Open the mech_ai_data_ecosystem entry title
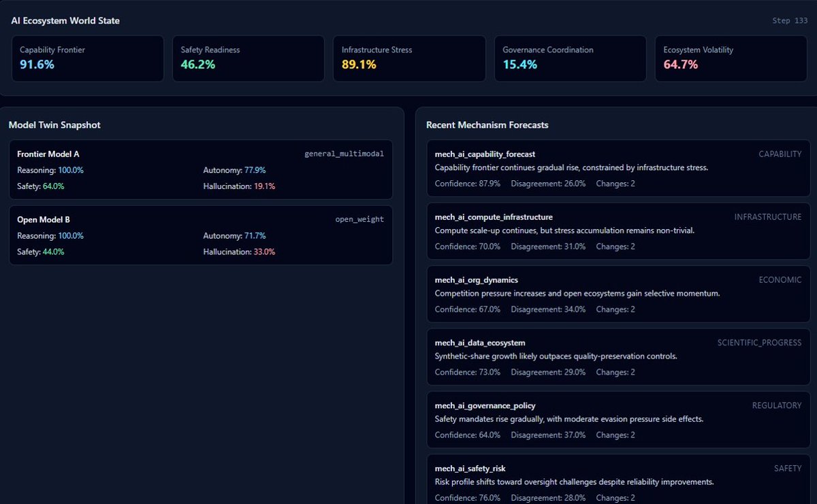This screenshot has width=817, height=504. pos(480,343)
